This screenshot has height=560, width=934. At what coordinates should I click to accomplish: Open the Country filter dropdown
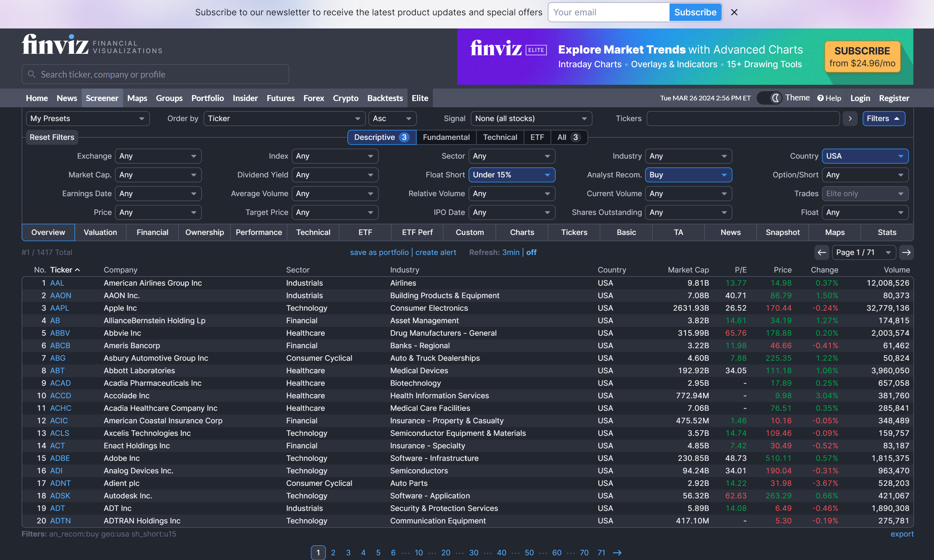click(865, 156)
